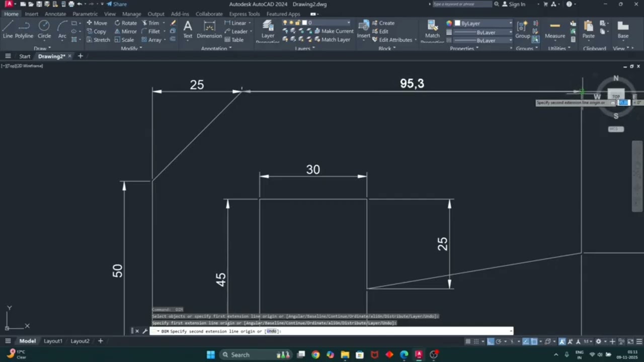This screenshot has width=644, height=362.
Task: Select the Circle tool
Action: (44, 30)
